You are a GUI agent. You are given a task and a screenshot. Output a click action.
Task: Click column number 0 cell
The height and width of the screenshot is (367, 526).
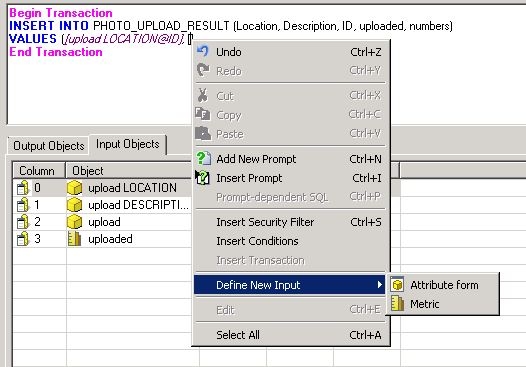38,188
